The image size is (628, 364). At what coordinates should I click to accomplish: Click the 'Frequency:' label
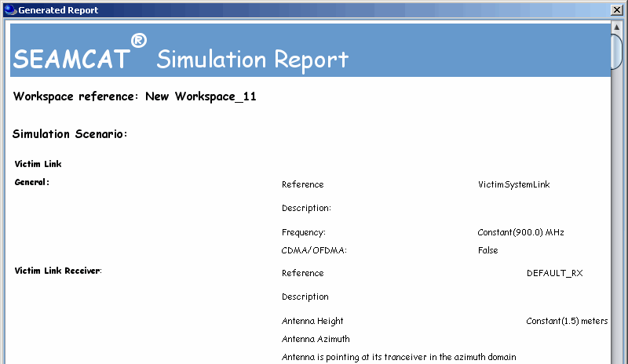click(304, 233)
